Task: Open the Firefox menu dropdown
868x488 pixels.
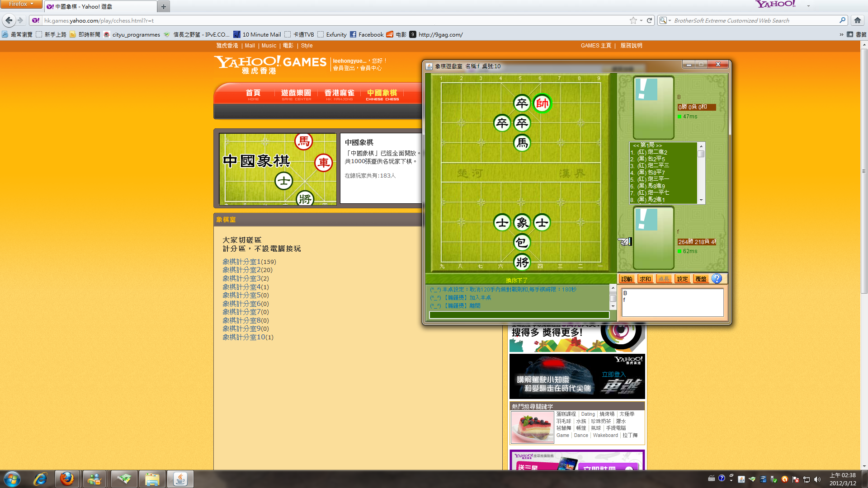Action: [x=21, y=4]
